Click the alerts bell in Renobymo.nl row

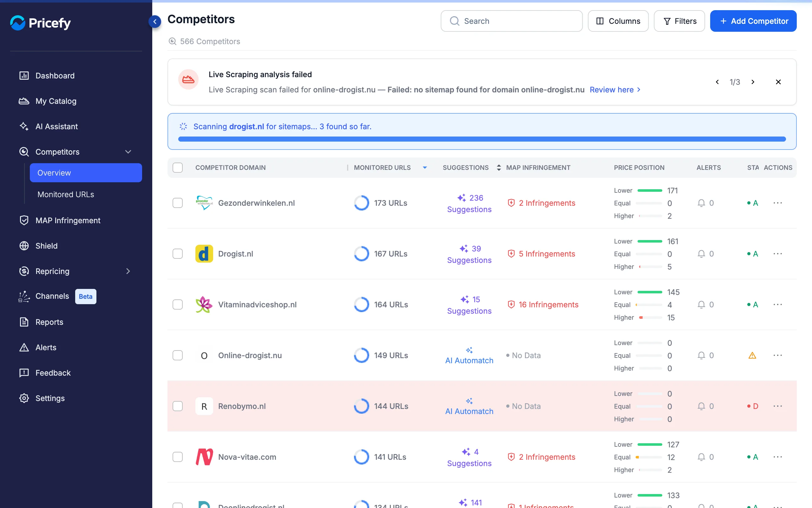[701, 406]
